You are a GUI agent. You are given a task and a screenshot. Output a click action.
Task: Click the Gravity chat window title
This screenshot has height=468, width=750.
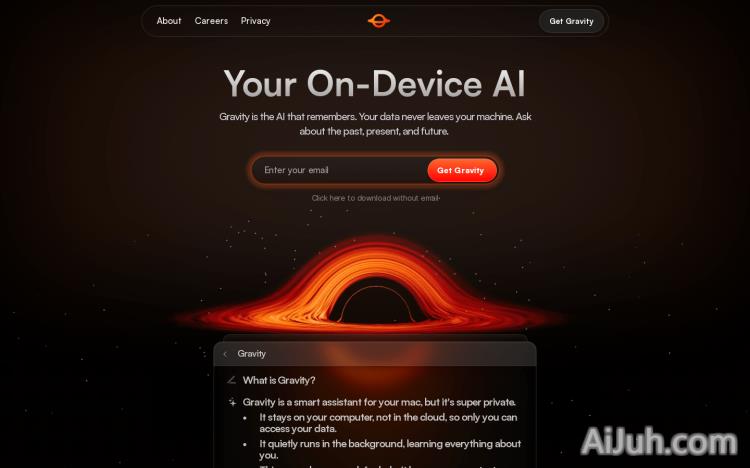pos(252,354)
